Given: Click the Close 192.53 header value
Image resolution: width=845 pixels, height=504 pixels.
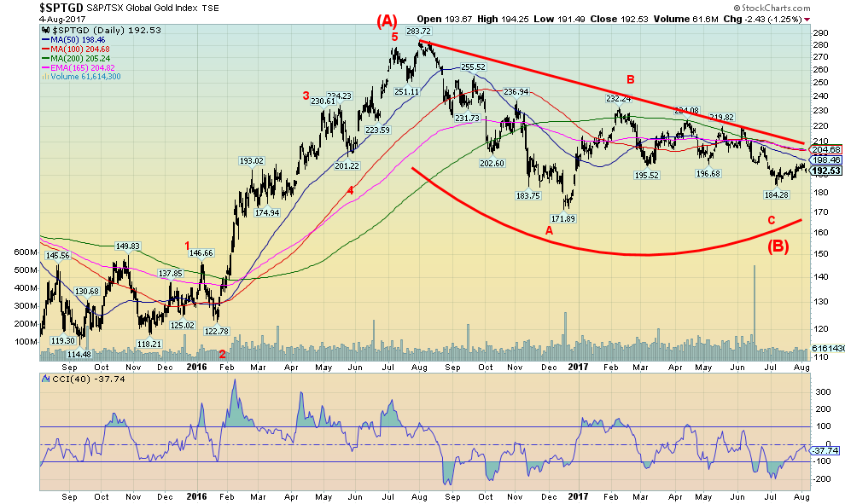Looking at the screenshot, I should click(619, 19).
